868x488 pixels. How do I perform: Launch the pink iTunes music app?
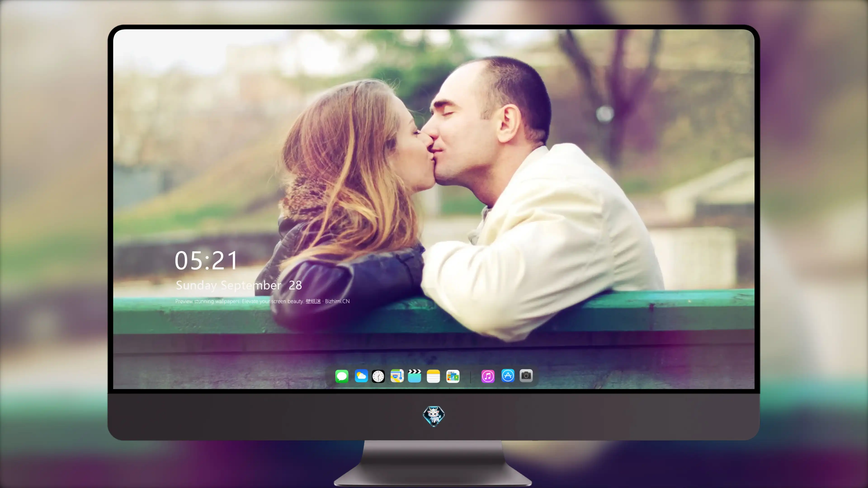[488, 376]
